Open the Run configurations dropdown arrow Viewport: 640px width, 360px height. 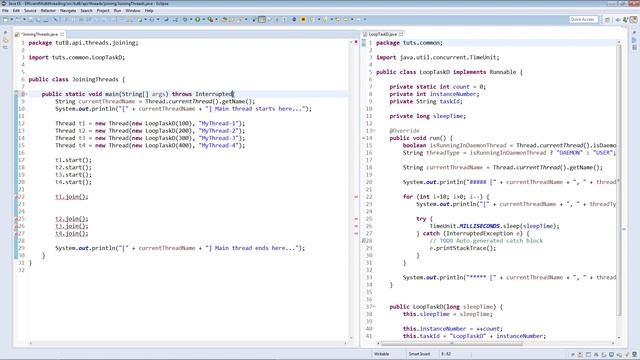click(x=204, y=19)
